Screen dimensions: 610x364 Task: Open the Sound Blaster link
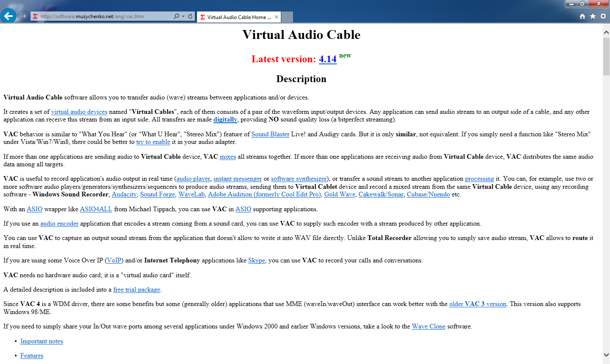tap(270, 134)
